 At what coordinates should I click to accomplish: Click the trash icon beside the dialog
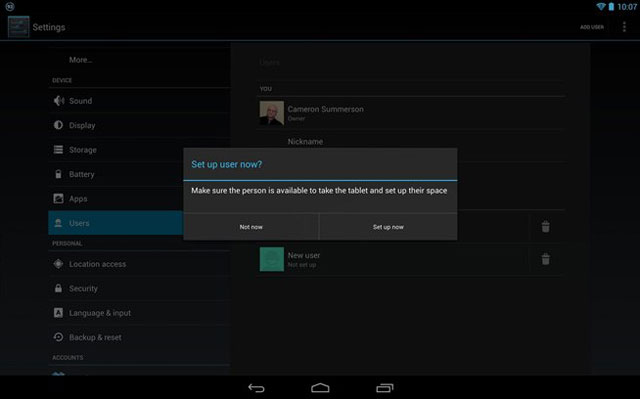[x=545, y=226]
